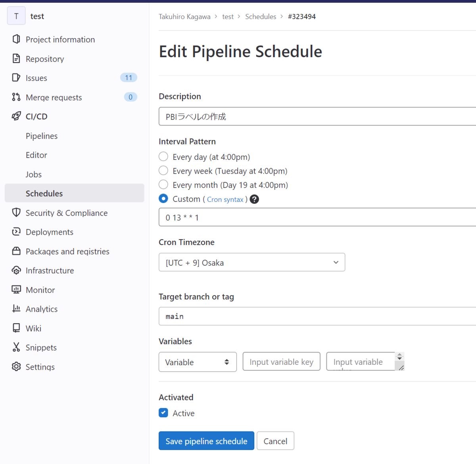This screenshot has width=476, height=464.
Task: Click the Packages and registries icon
Action: pos(16,251)
